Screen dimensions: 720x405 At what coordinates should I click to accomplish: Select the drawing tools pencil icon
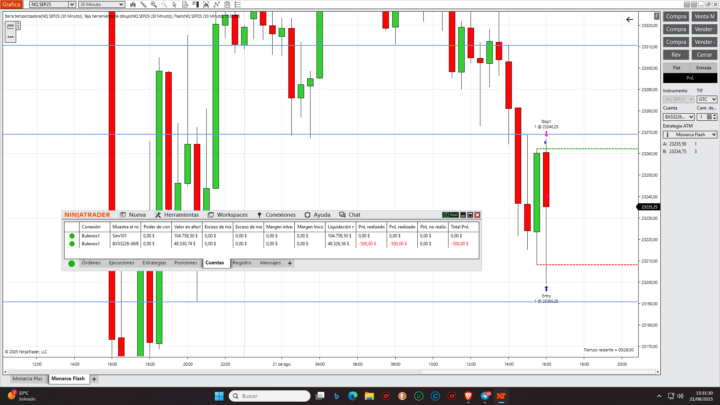pyautogui.click(x=143, y=4)
